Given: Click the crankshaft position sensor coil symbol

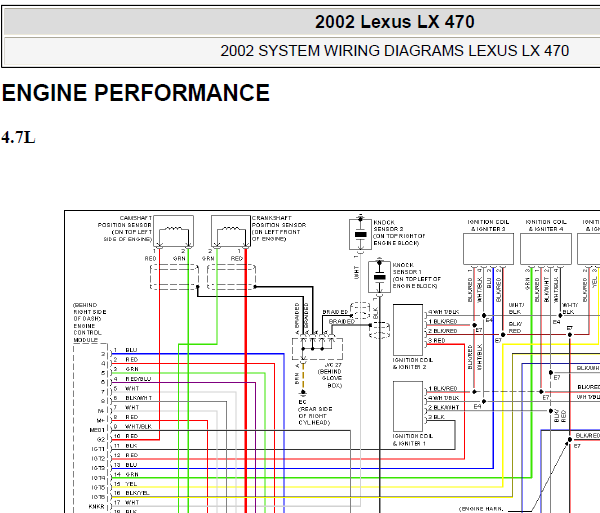Looking at the screenshot, I should [x=231, y=231].
